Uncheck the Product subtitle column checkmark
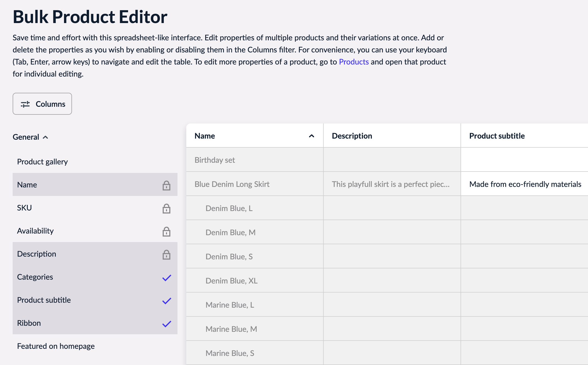This screenshot has height=365, width=588. point(167,301)
